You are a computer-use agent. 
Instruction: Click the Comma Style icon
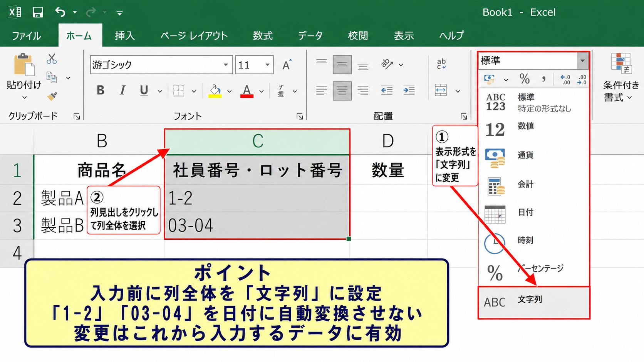[543, 79]
